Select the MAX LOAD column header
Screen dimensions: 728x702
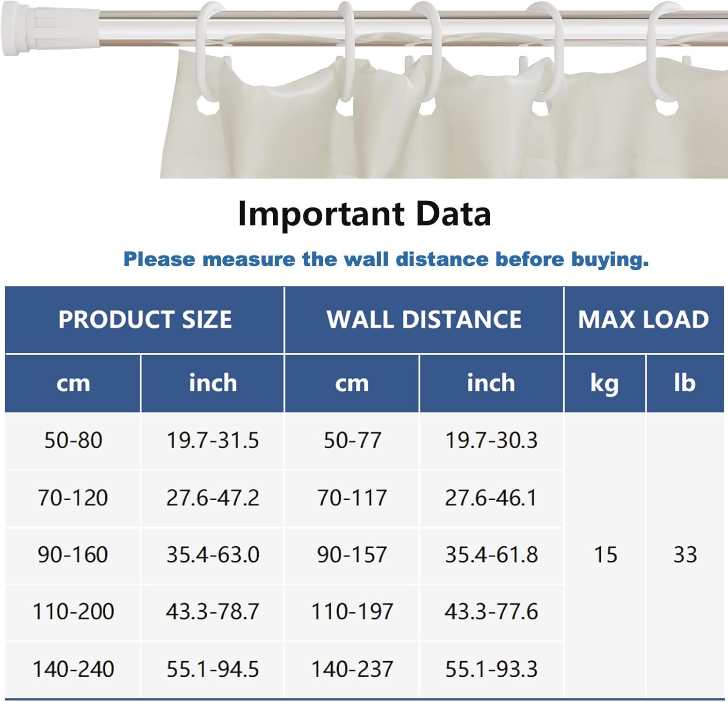(x=644, y=320)
